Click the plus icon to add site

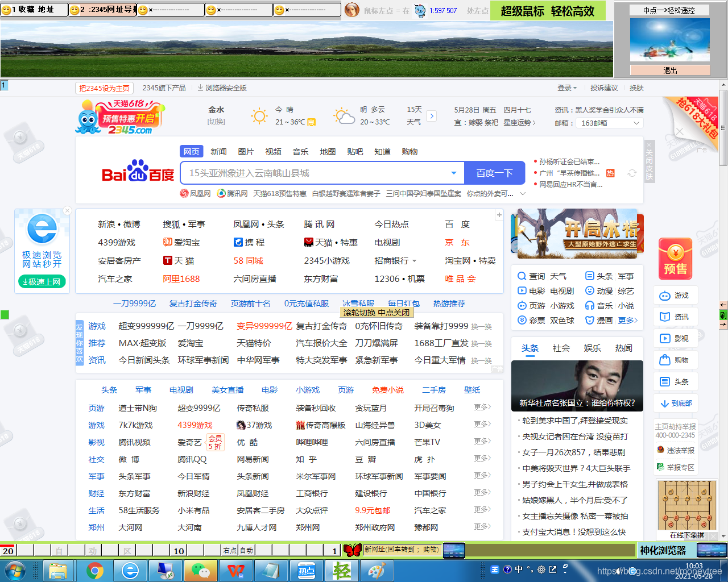(499, 215)
